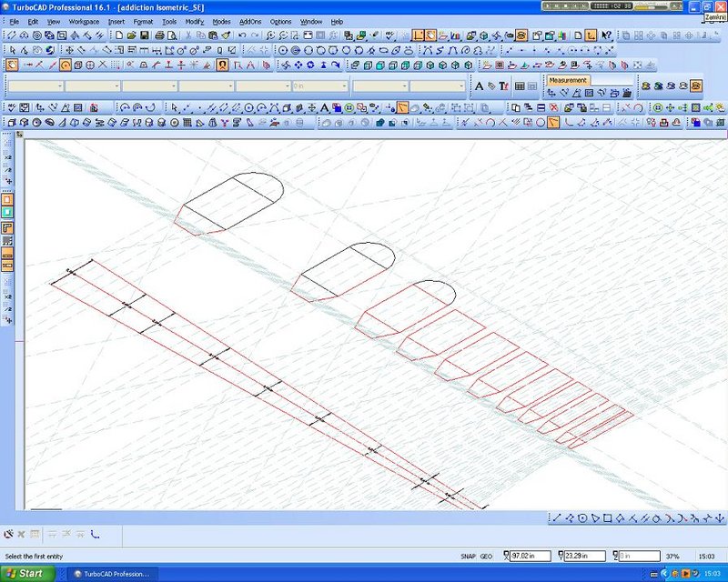The height and width of the screenshot is (582, 728).
Task: Select the Circle center-and-point tool
Action: click(283, 50)
